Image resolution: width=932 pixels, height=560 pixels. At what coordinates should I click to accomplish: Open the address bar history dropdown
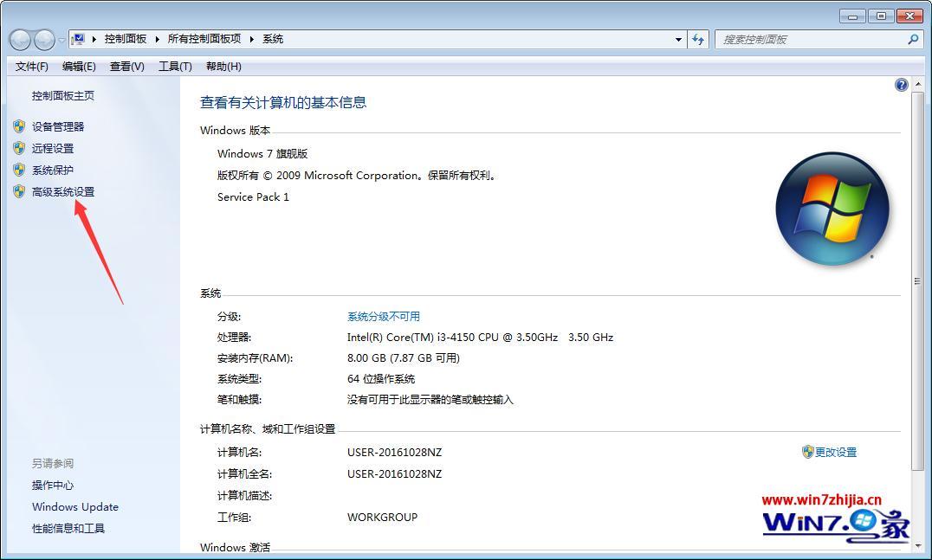[678, 40]
